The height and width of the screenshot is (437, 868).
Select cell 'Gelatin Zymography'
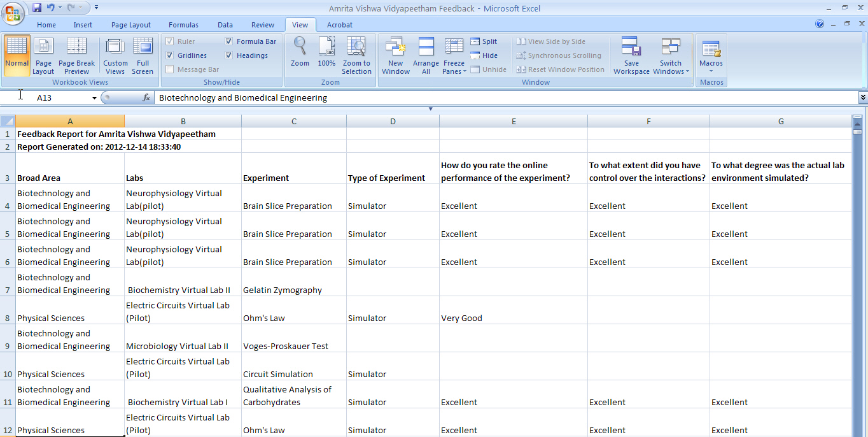coord(294,282)
